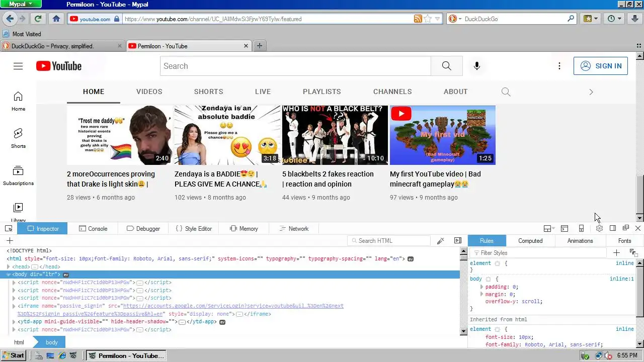The image size is (644, 362).
Task: Switch to channel ABOUT tab
Action: [455, 92]
